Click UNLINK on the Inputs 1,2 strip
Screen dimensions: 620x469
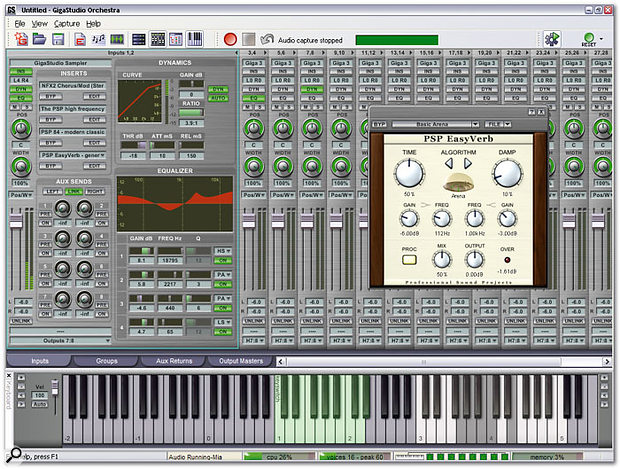point(21,321)
